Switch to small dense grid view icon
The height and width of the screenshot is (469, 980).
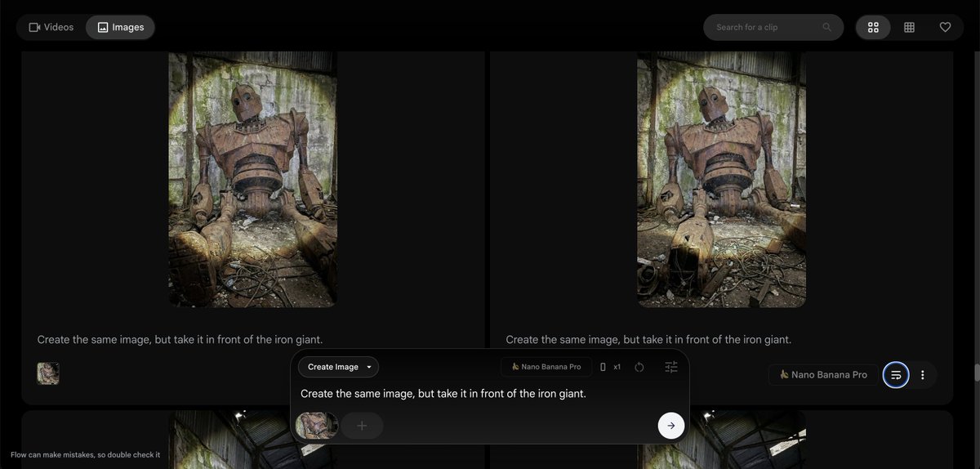(x=909, y=27)
